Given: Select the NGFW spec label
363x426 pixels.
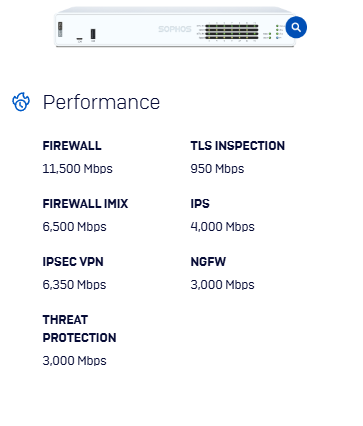Looking at the screenshot, I should [208, 262].
